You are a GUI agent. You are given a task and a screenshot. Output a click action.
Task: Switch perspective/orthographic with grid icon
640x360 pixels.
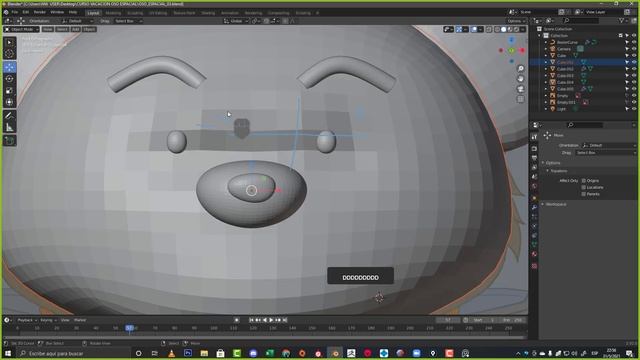[x=521, y=99]
